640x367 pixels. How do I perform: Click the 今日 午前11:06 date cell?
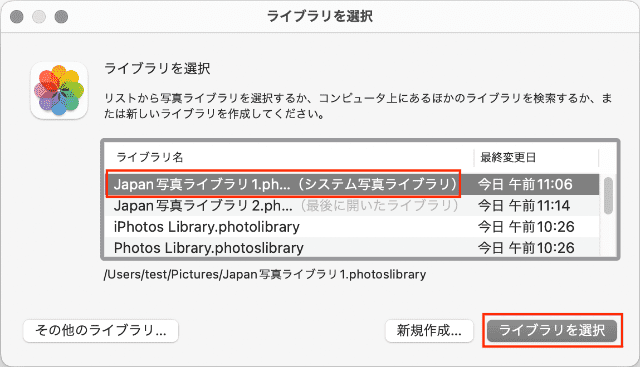525,184
